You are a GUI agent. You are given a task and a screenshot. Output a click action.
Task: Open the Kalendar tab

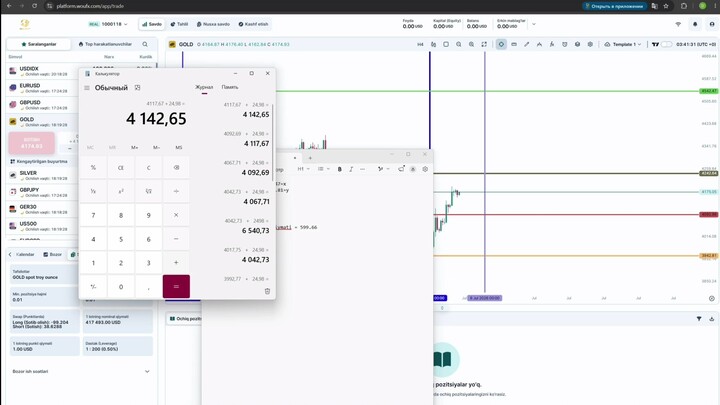25,254
